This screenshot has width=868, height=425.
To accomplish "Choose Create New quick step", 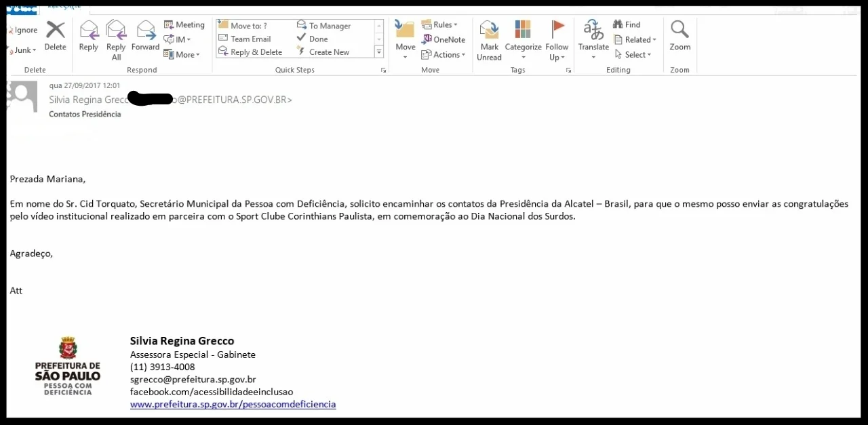I will pos(323,52).
